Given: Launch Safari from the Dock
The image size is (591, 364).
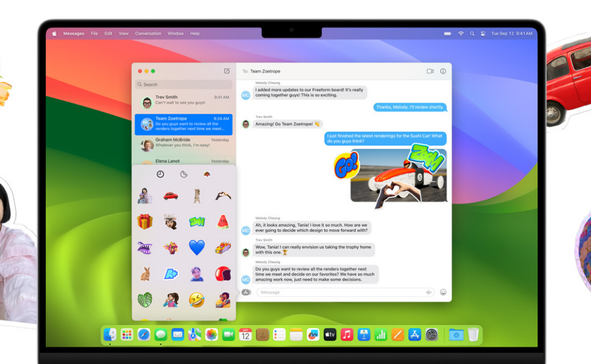Looking at the screenshot, I should click(x=144, y=334).
